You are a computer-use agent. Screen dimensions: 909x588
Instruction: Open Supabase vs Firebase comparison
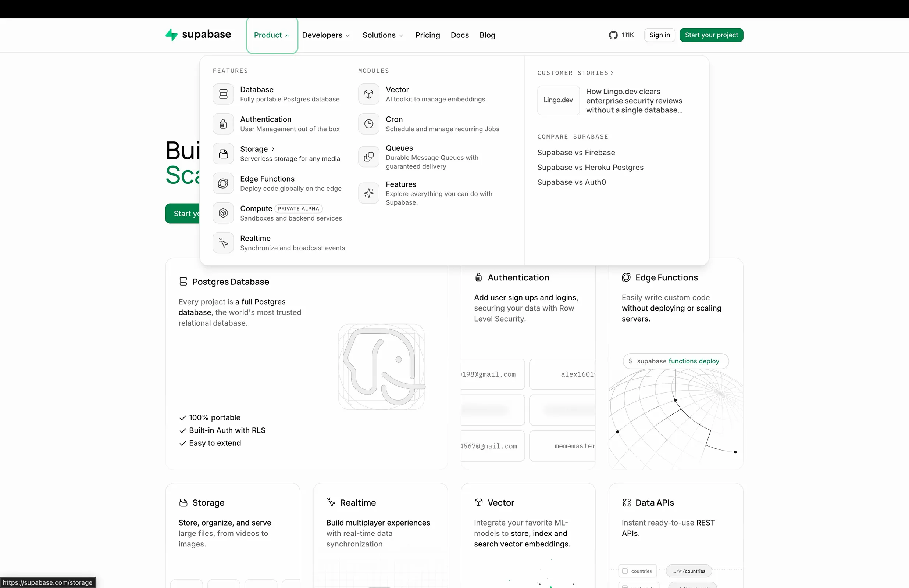576,153
